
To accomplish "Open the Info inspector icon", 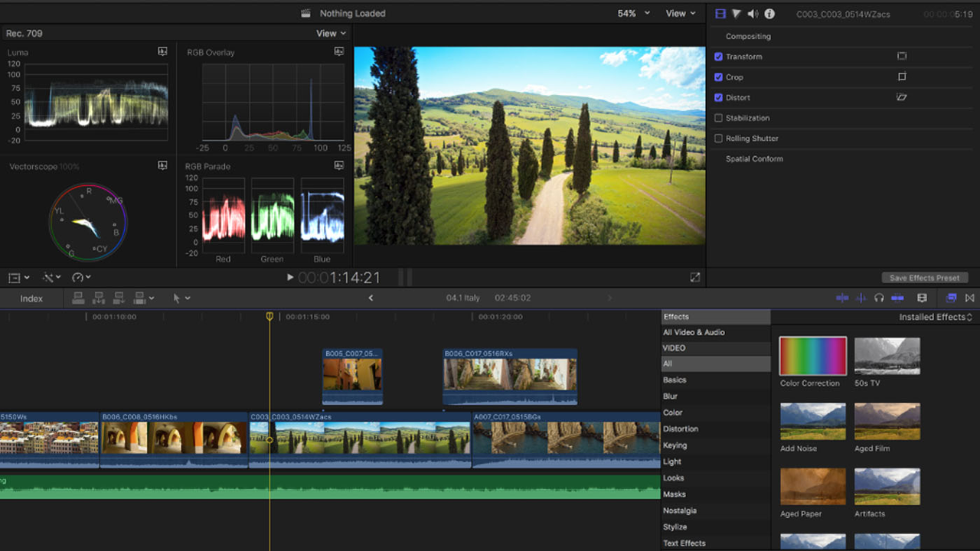I will tap(769, 13).
